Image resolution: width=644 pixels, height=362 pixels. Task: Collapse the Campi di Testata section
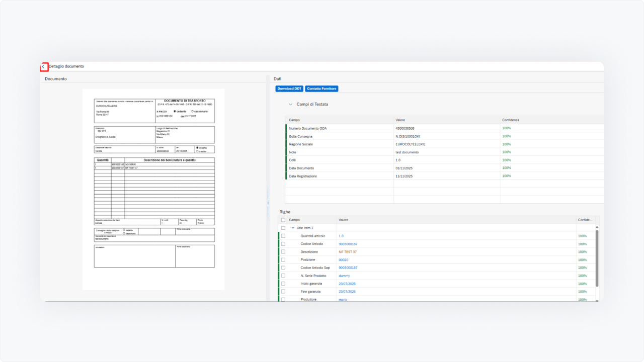(x=290, y=105)
